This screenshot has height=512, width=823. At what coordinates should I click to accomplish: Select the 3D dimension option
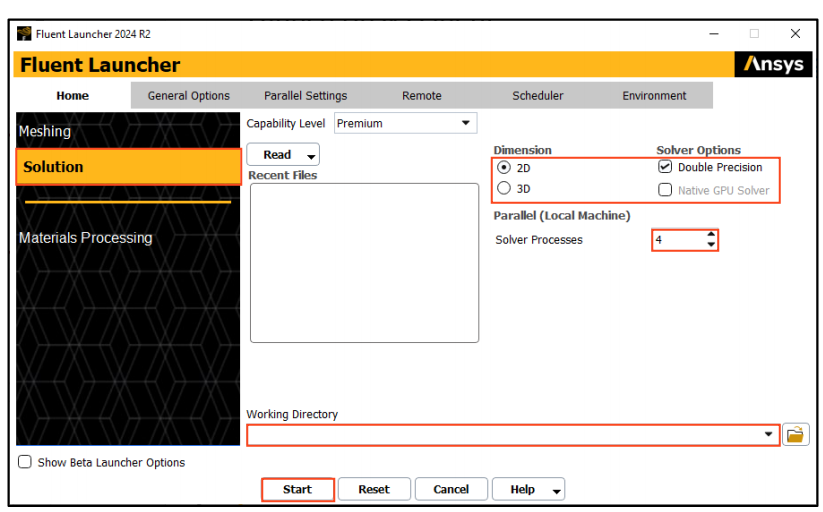(504, 188)
